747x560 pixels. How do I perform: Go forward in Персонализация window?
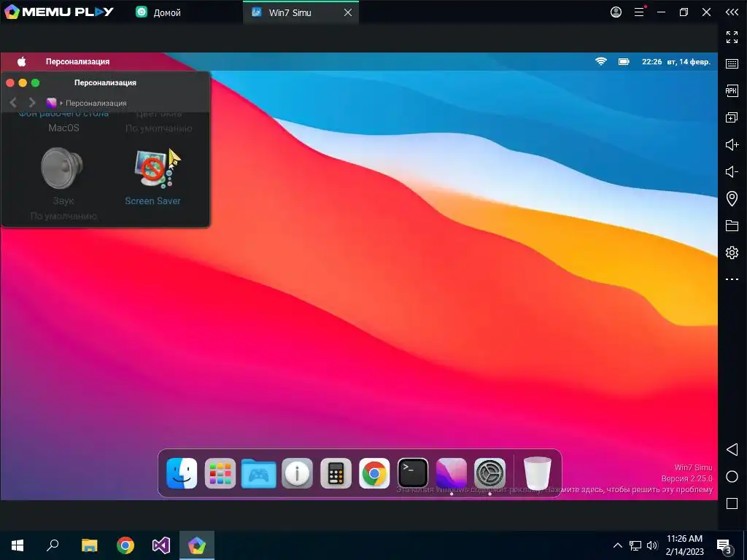coord(32,102)
